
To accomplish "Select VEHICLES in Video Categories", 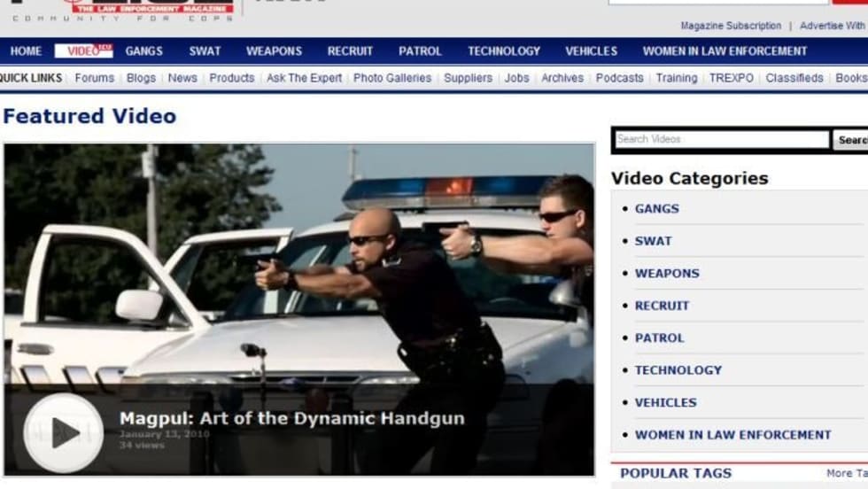I will click(665, 402).
